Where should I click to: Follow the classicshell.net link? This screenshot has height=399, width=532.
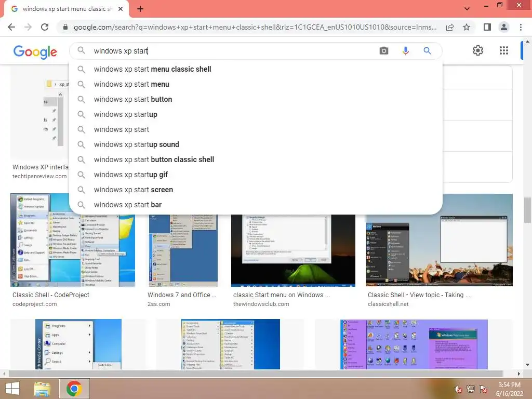388,304
